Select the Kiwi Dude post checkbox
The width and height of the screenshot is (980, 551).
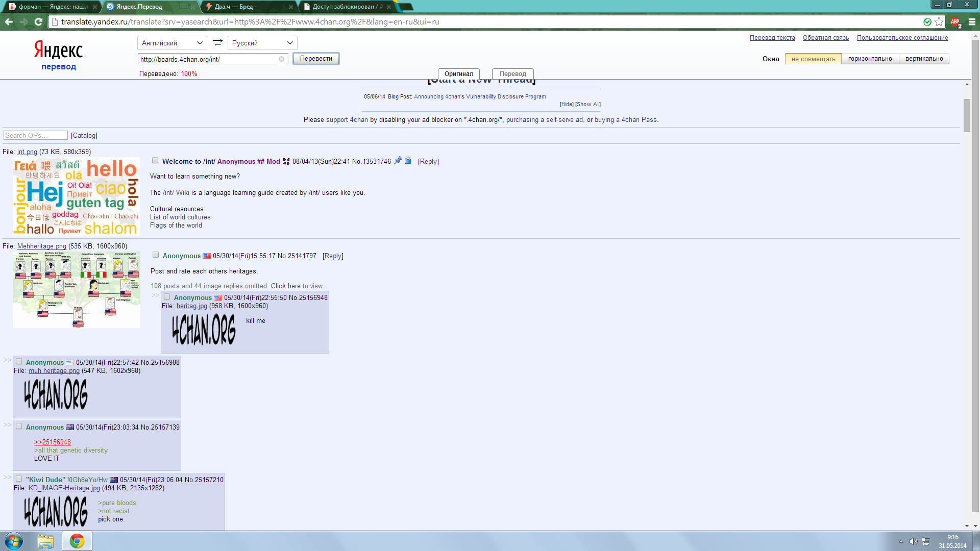(x=19, y=479)
